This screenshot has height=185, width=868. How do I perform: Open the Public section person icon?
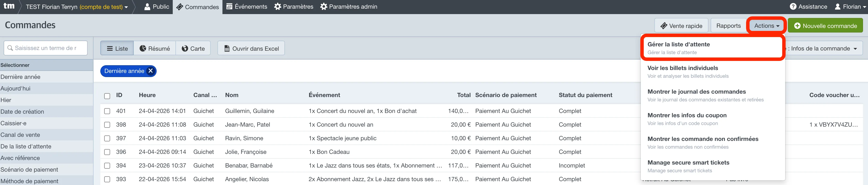tap(147, 7)
